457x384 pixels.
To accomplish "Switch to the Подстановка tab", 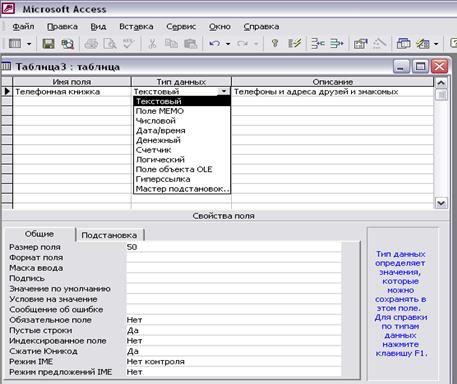I will [109, 235].
